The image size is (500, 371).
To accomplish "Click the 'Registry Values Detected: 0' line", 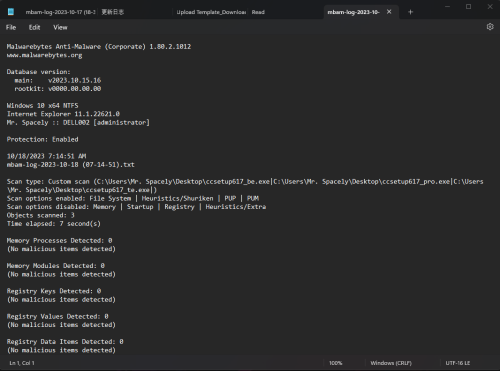I will pyautogui.click(x=57, y=316).
